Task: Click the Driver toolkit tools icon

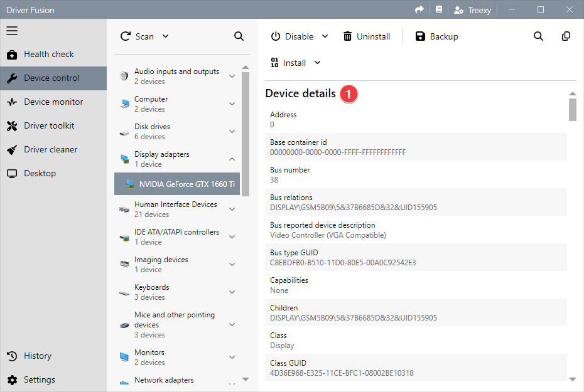Action: click(x=12, y=126)
